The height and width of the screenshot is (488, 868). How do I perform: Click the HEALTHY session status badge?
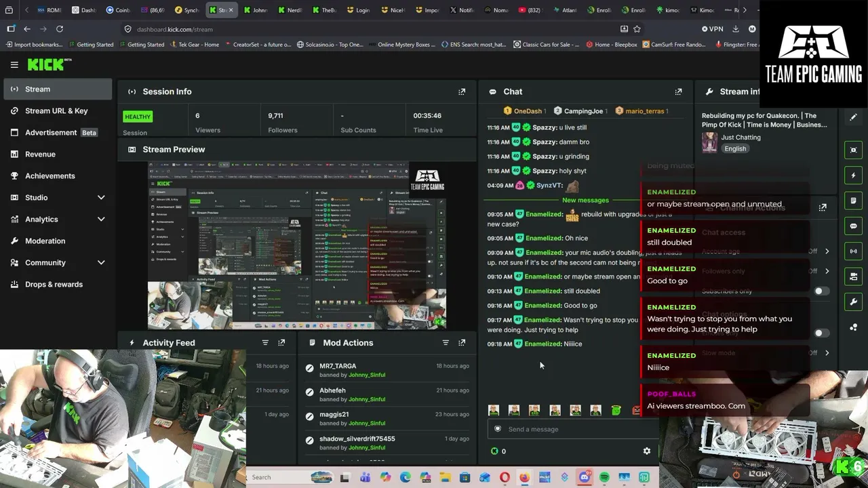[138, 117]
